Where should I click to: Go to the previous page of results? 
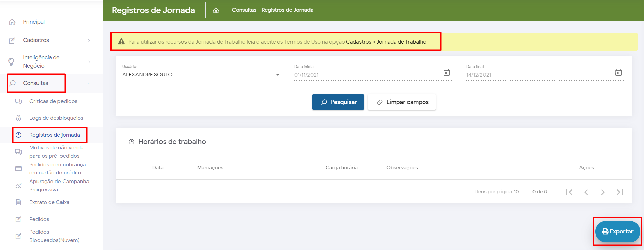586,192
